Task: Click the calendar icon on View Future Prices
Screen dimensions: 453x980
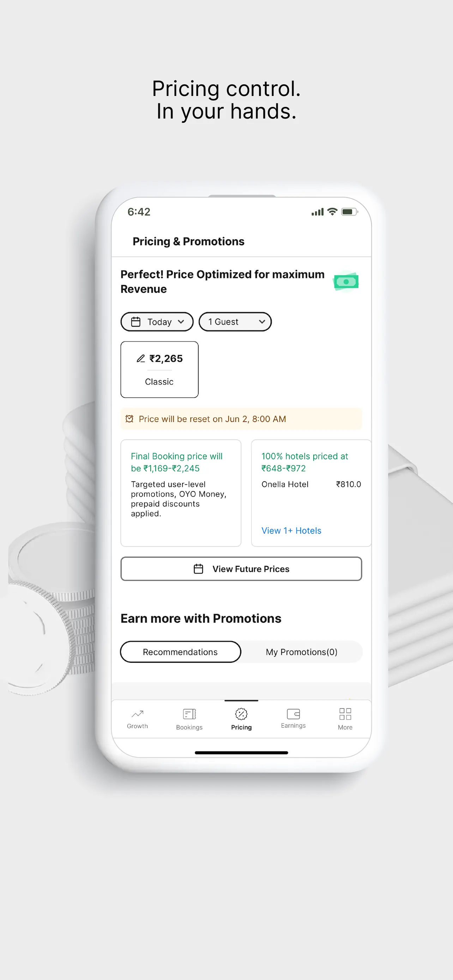Action: tap(198, 569)
